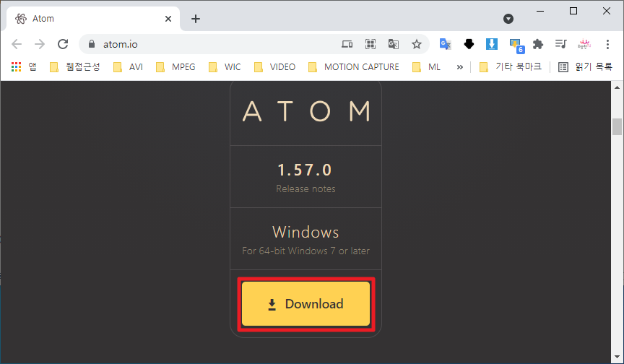Viewport: 624px width, 364px height.
Task: Open the MPEG bookmark folder
Action: click(175, 66)
